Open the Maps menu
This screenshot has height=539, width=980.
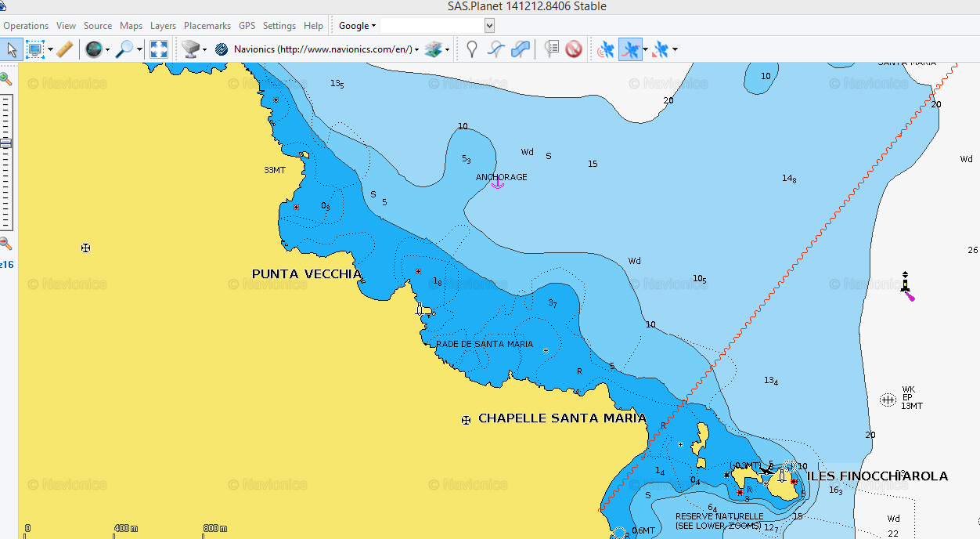point(132,26)
